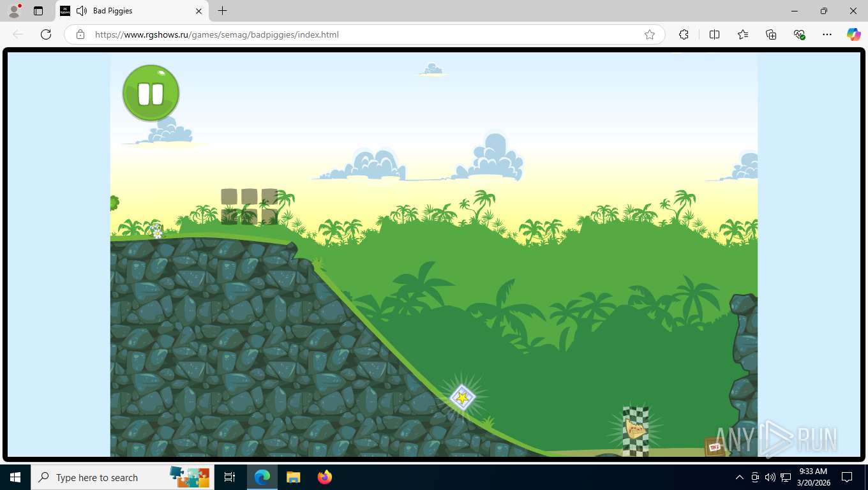Add this page to favorites
868x490 pixels.
click(x=650, y=34)
